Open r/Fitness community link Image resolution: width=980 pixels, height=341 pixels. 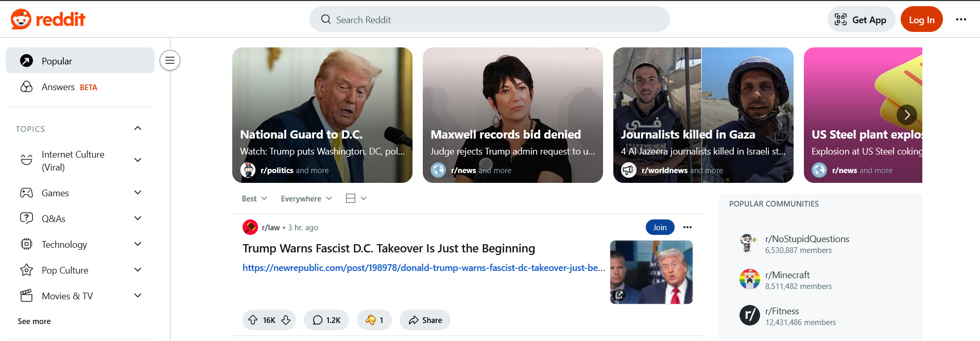point(782,311)
